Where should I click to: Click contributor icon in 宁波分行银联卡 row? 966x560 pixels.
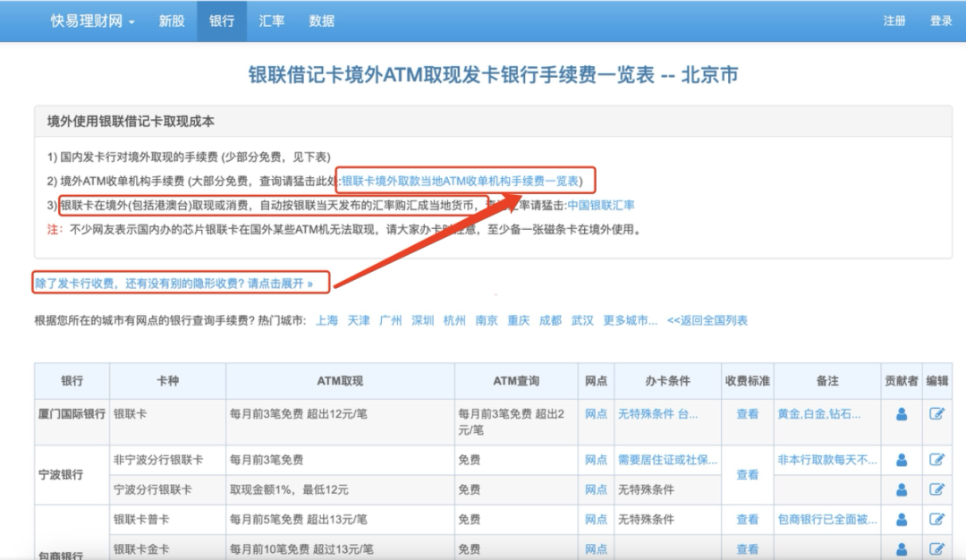(x=902, y=489)
